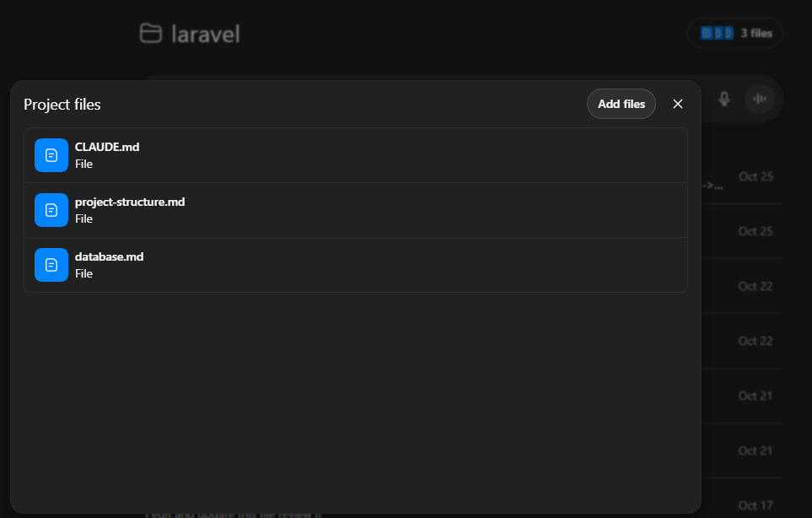The height and width of the screenshot is (518, 812).
Task: Click the folder icon beside laravel
Action: [150, 34]
